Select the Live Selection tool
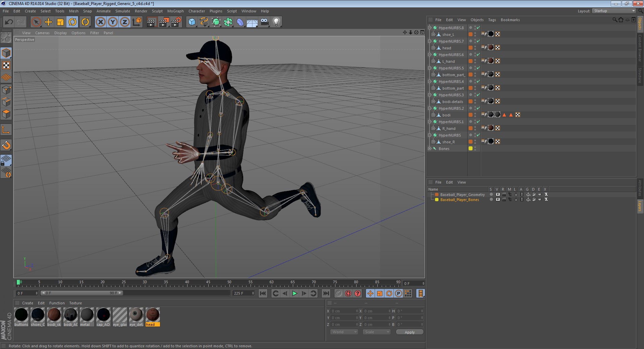This screenshot has width=644, height=349. click(x=36, y=22)
